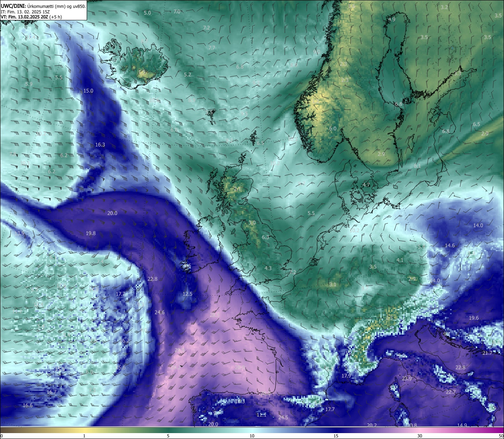Click the 24.6 value on the map
504x439 pixels.
[x=159, y=313]
